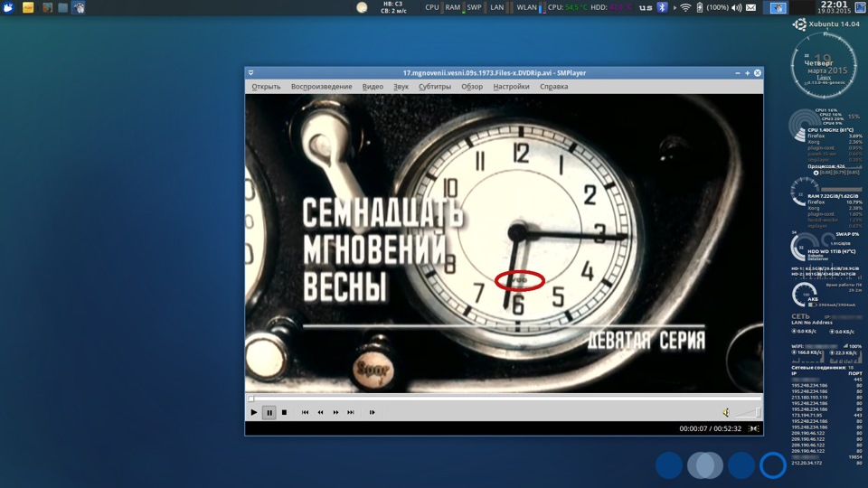Mute audio via the speaker icon in SMPlayer
The width and height of the screenshot is (868, 488).
coord(726,412)
